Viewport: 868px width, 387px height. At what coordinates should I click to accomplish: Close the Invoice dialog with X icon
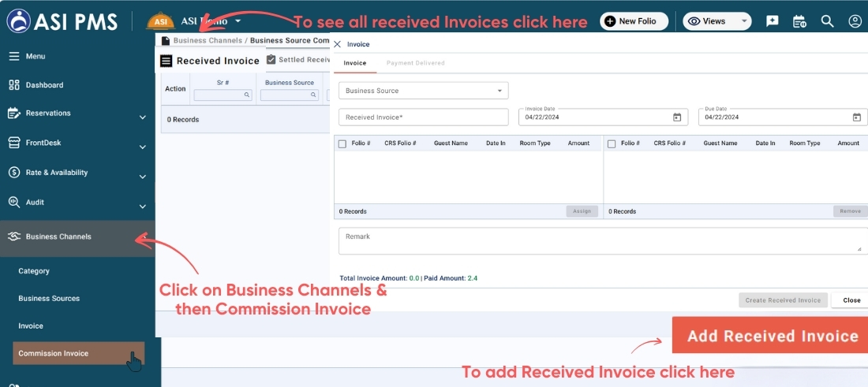coord(338,45)
